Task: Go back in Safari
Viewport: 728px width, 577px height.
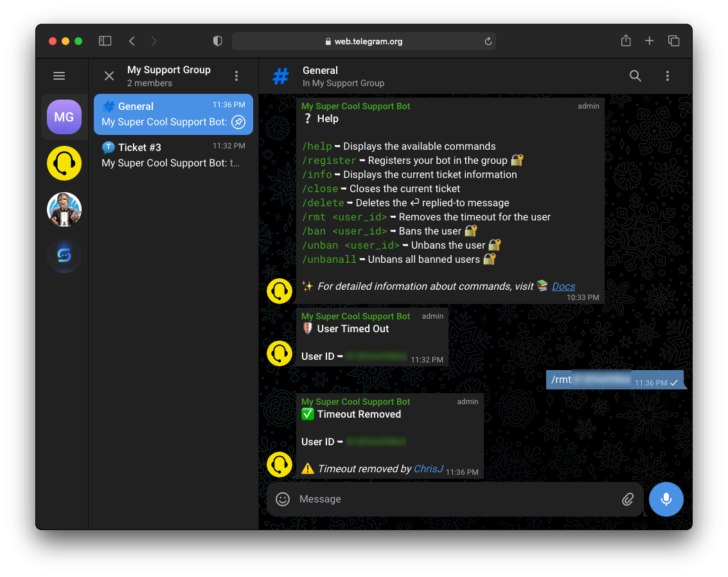Action: pos(132,41)
